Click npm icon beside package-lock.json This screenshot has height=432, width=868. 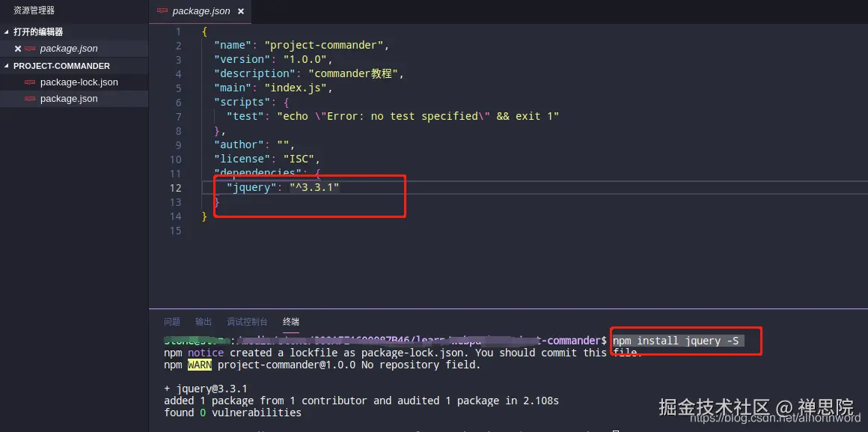pyautogui.click(x=30, y=82)
